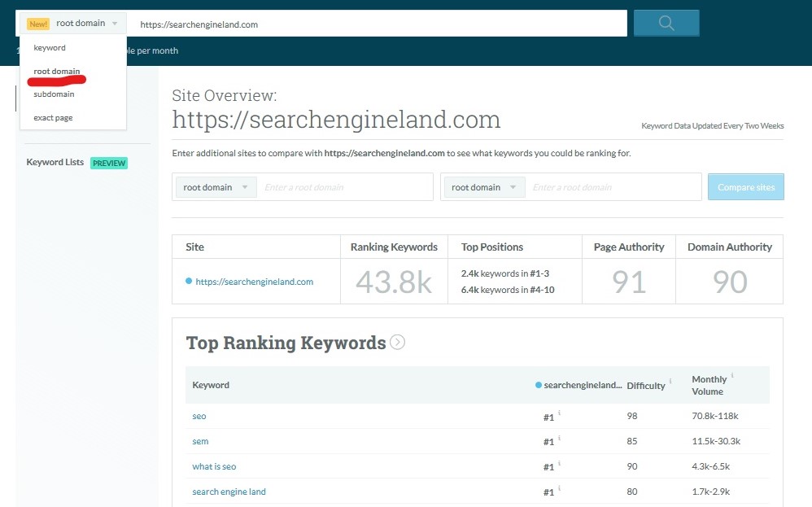Image resolution: width=812 pixels, height=507 pixels.
Task: Click the Page Authority value 91
Action: pyautogui.click(x=629, y=282)
